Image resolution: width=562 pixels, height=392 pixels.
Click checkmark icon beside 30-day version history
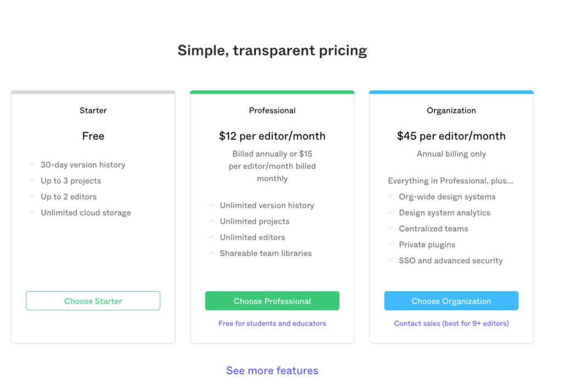[32, 164]
